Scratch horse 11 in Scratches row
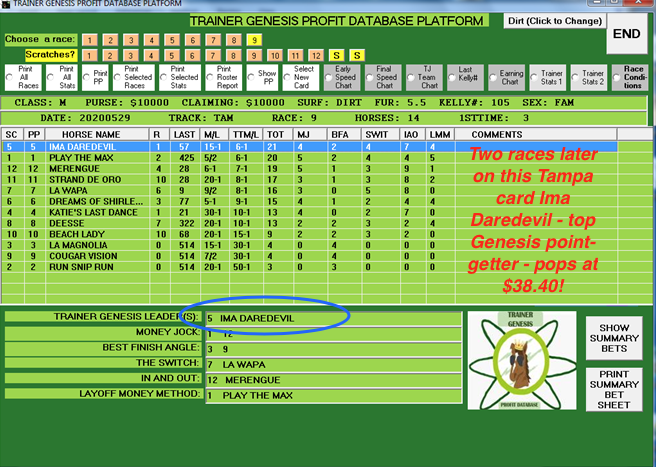This screenshot has width=656, height=467. [x=295, y=56]
